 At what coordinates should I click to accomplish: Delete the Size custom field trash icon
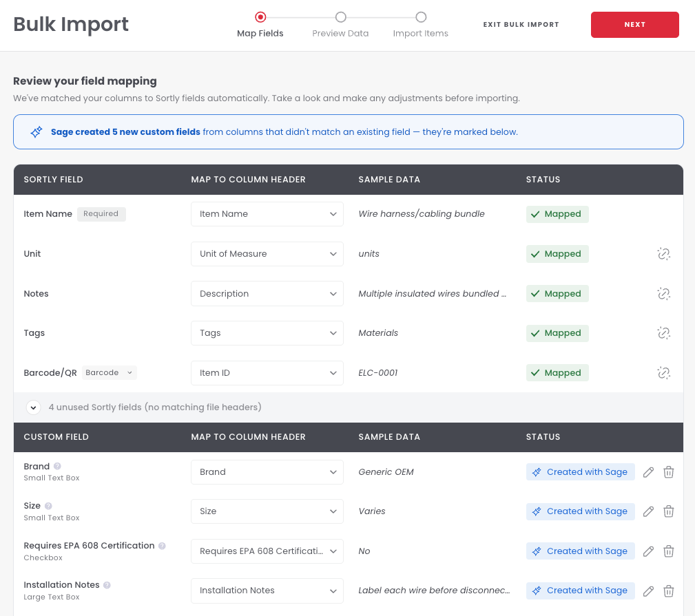(x=668, y=511)
